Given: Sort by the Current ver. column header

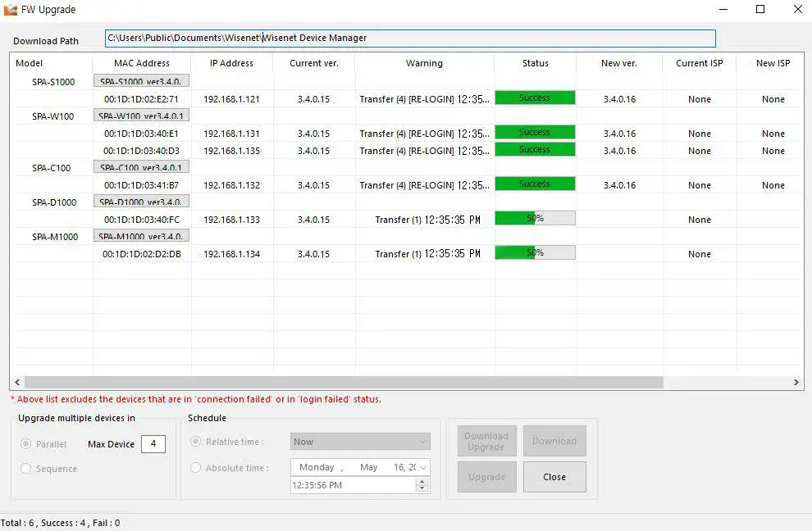Looking at the screenshot, I should coord(314,63).
